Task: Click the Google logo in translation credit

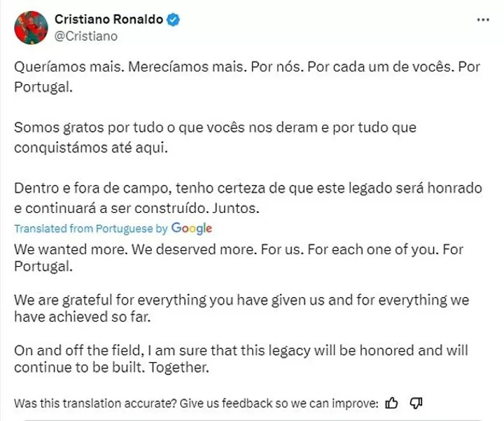Action: coord(192,228)
